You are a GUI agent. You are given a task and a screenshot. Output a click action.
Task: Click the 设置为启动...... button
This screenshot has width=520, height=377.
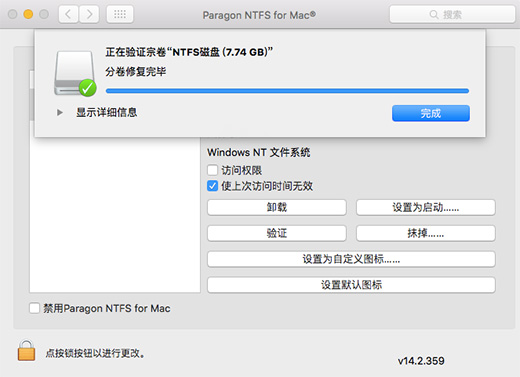click(x=426, y=207)
